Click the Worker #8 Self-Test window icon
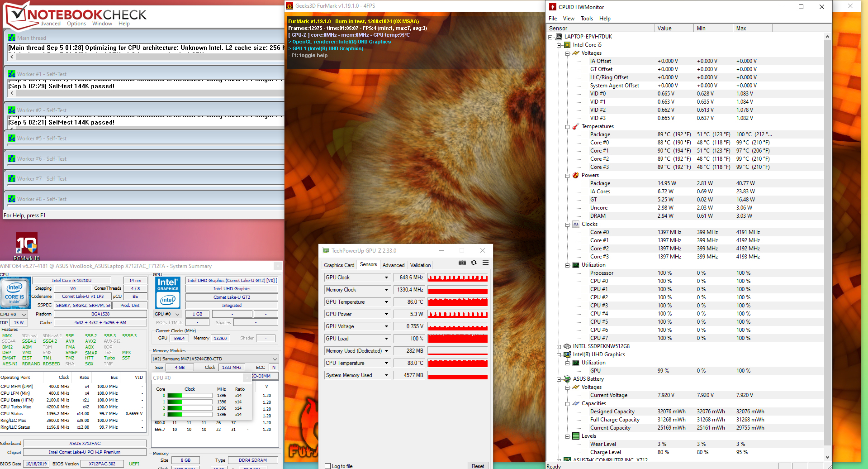Viewport: 868px width, 469px height. 12,199
